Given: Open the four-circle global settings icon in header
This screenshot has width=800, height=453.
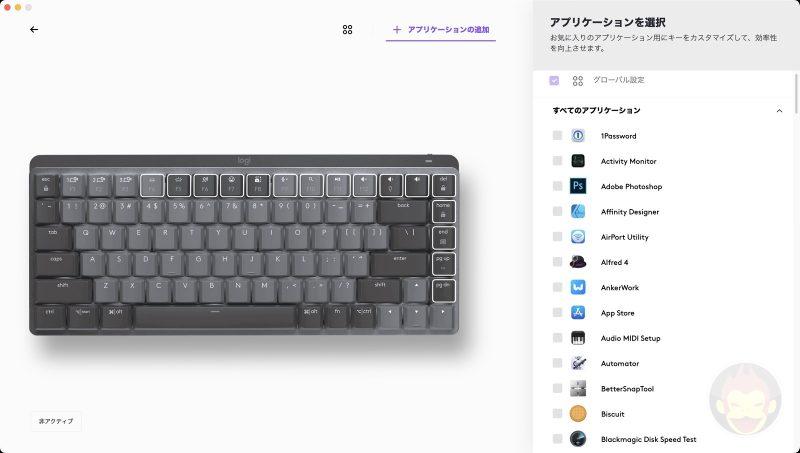Looking at the screenshot, I should click(347, 30).
